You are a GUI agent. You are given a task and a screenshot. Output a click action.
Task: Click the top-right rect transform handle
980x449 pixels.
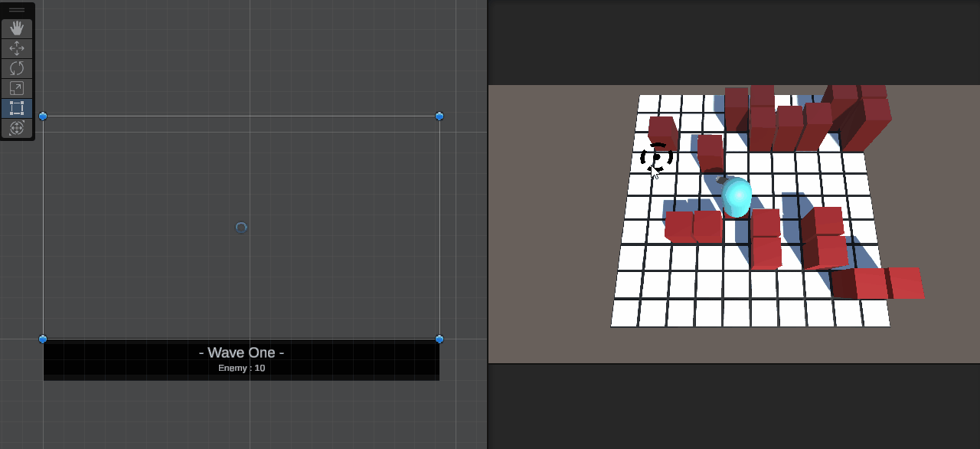[x=439, y=116]
